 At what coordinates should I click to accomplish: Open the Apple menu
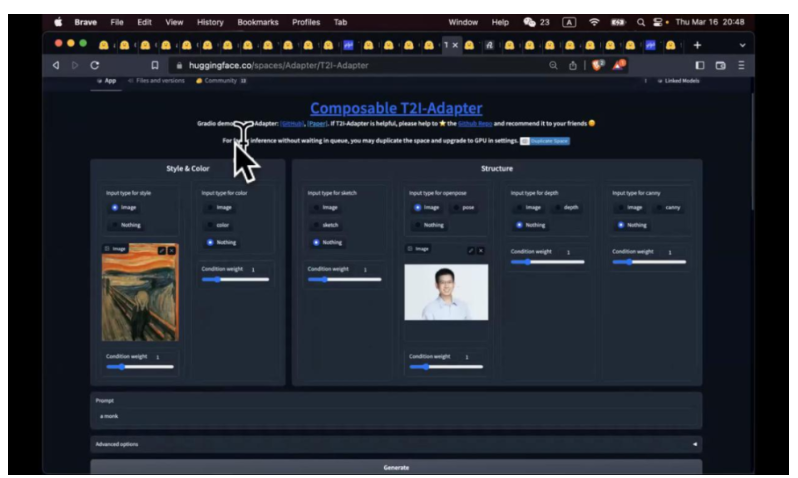click(x=59, y=22)
